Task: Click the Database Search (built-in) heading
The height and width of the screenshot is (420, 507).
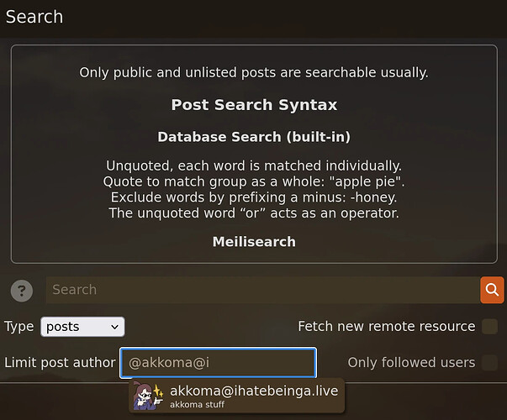Action: 254,137
